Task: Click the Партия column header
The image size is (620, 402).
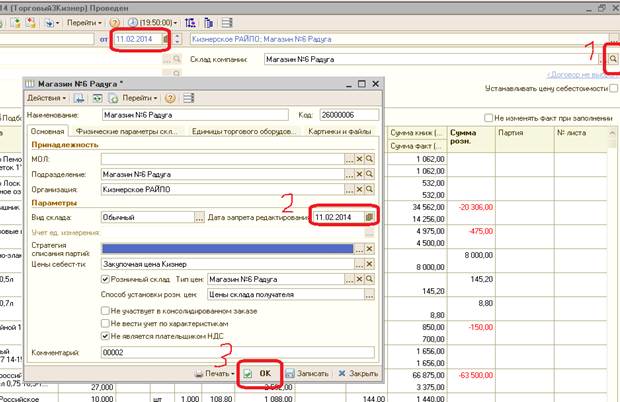Action: tap(524, 137)
